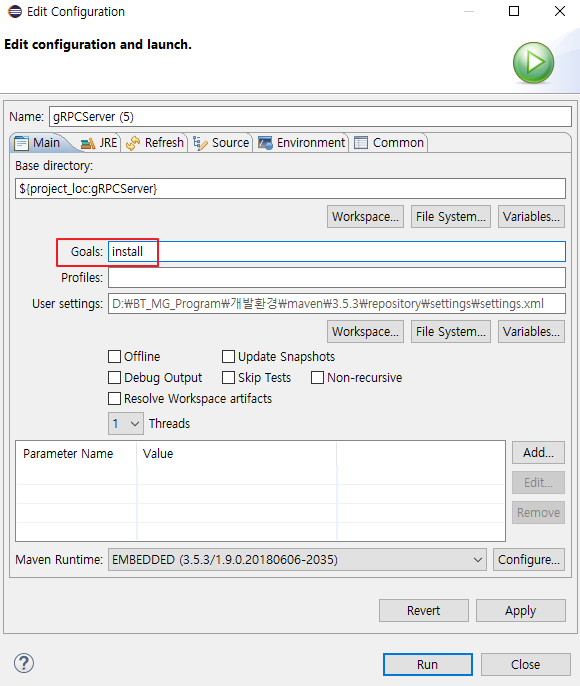The width and height of the screenshot is (580, 686).
Task: Click the green run launch icon
Action: coord(533,63)
